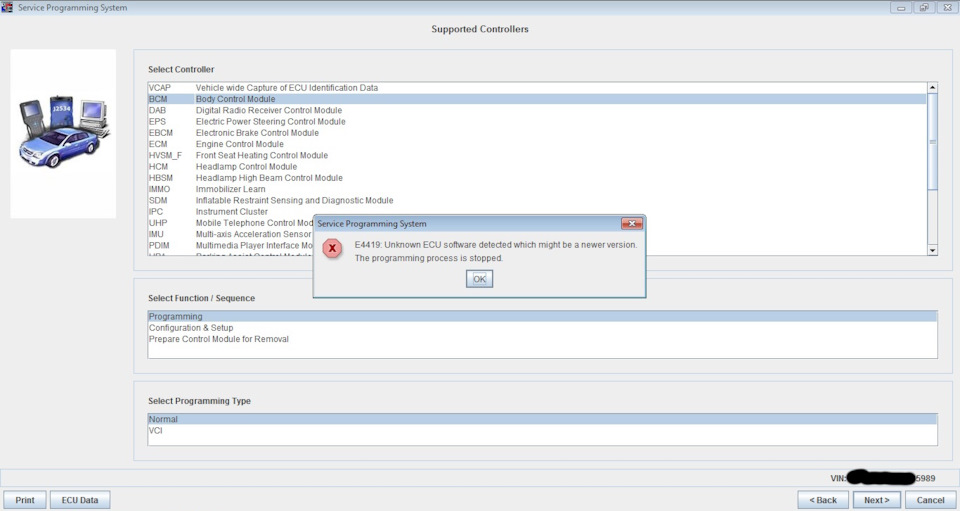Viewport: 960px width, 511px height.
Task: Proceed with the Next button
Action: pyautogui.click(x=877, y=500)
